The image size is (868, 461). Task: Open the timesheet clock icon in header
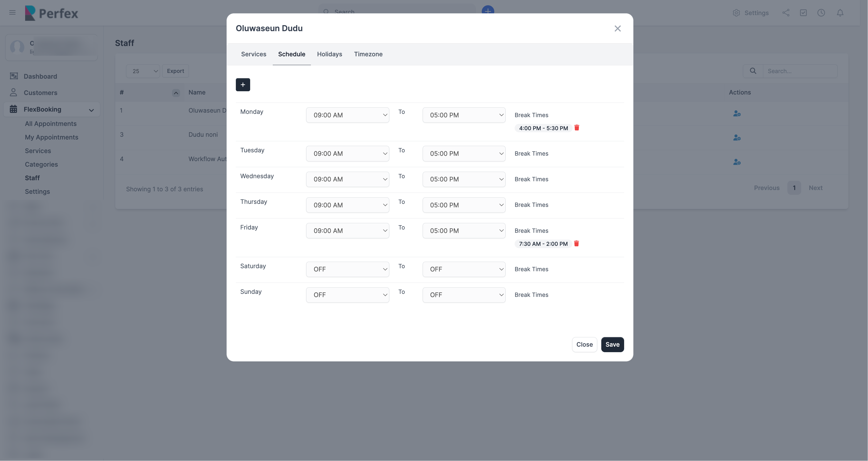tap(821, 13)
